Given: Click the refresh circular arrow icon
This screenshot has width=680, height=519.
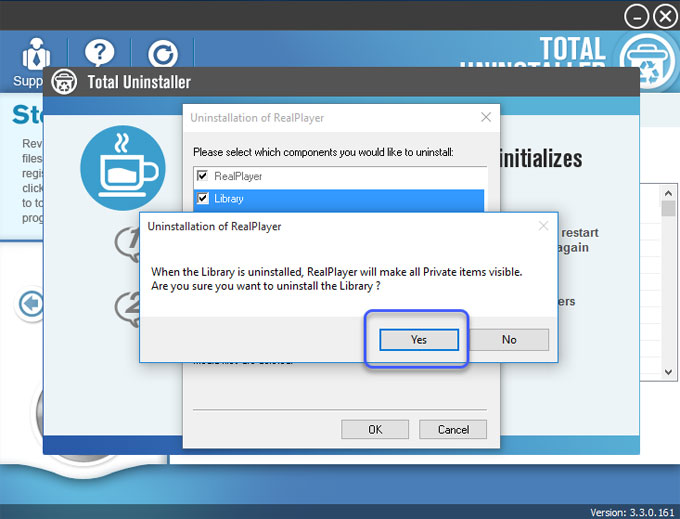Looking at the screenshot, I should [163, 54].
